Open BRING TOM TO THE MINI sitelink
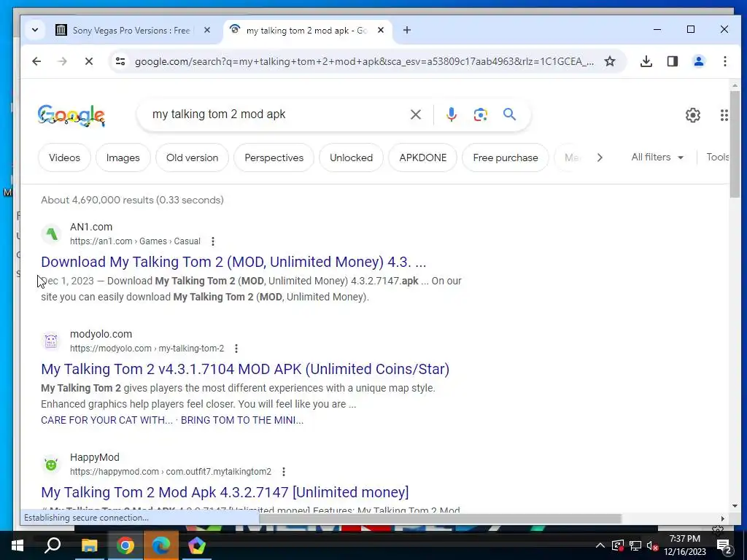The image size is (747, 560). (x=242, y=420)
